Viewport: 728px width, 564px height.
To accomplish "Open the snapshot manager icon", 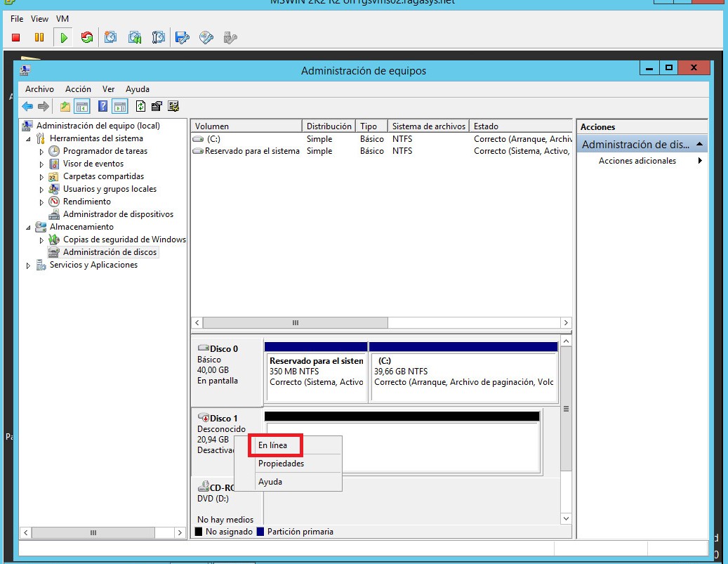I will tap(158, 37).
